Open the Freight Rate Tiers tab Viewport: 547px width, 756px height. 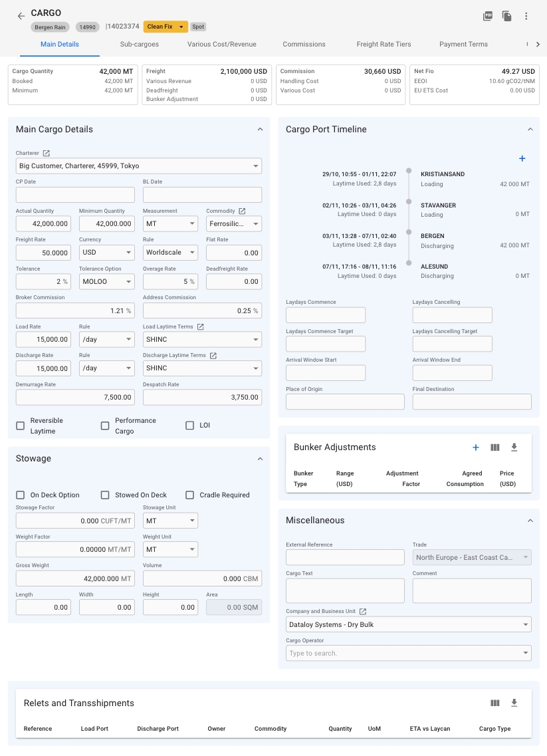(x=383, y=45)
